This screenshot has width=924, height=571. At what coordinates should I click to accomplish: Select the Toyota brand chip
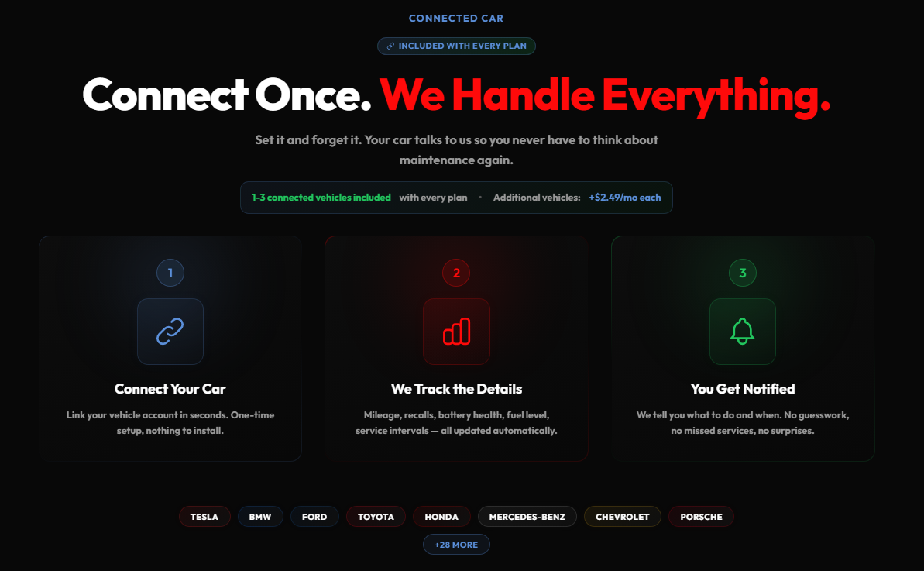pyautogui.click(x=376, y=517)
